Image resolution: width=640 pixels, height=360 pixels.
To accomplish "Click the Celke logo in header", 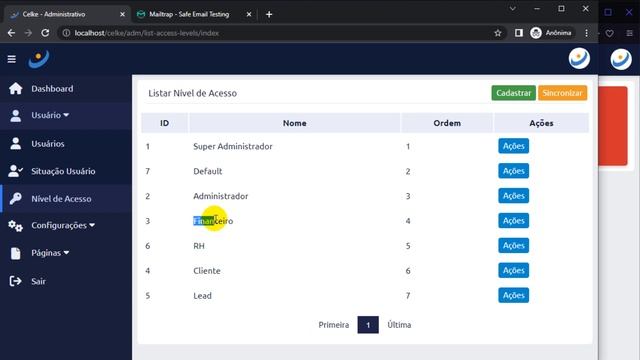I will tap(39, 59).
